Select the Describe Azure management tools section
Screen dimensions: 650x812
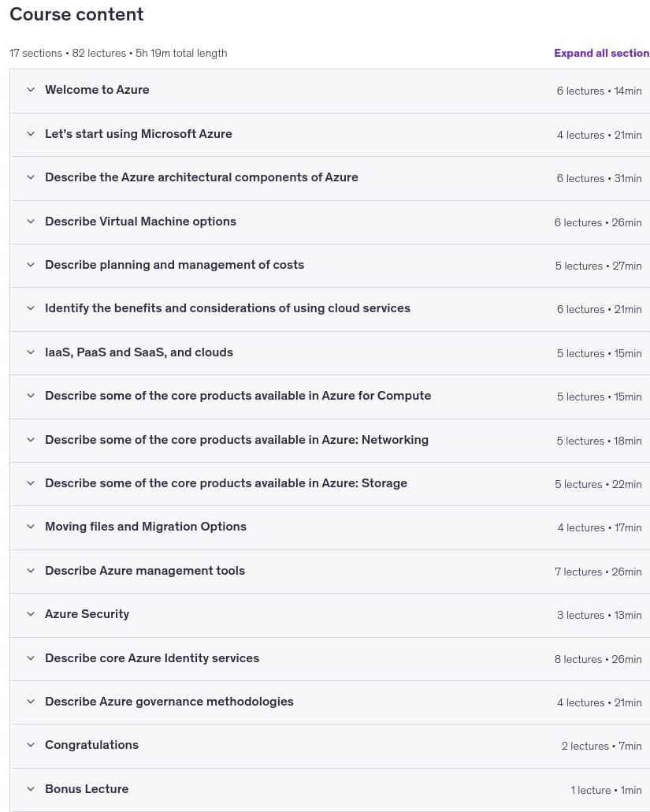point(329,572)
